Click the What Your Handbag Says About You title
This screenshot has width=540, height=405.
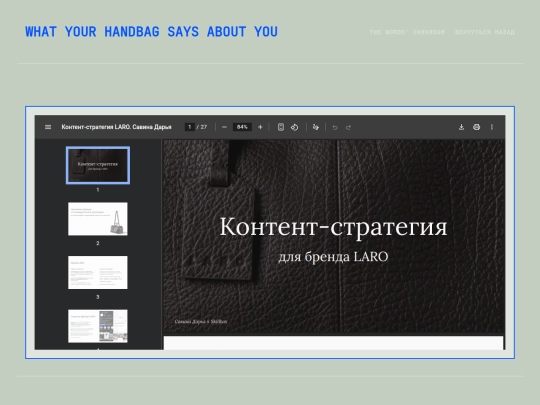(151, 32)
